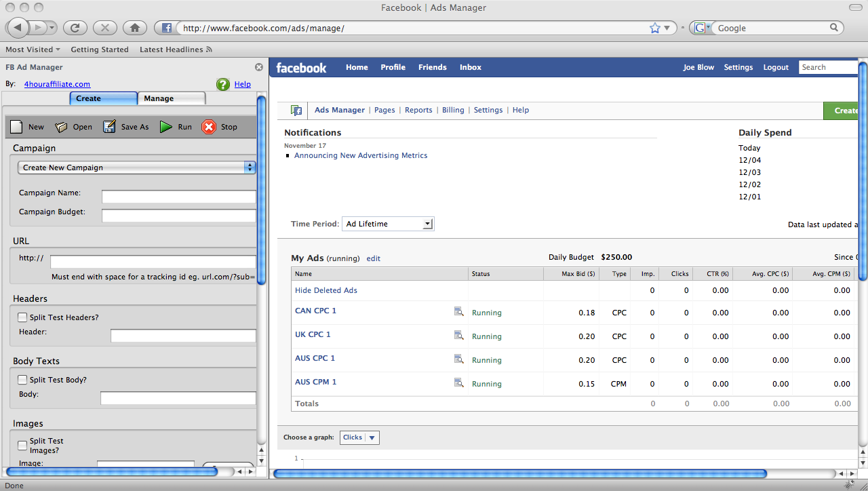Click the green Help question mark icon

pyautogui.click(x=222, y=85)
